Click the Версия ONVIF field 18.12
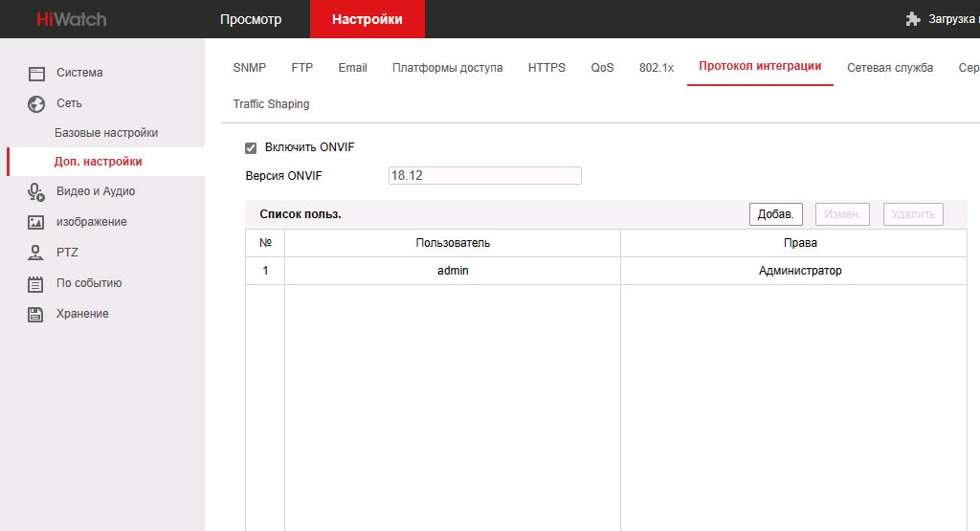Screen dimensions: 980x531 coord(485,175)
